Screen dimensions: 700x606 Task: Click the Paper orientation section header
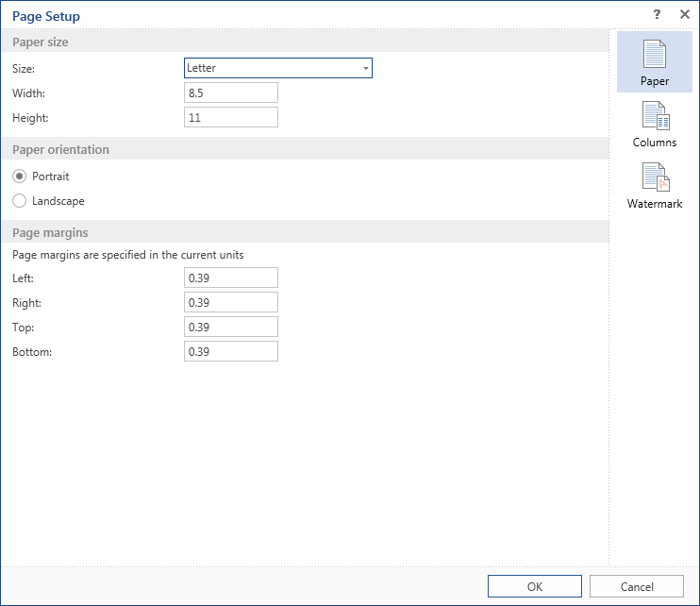point(60,149)
